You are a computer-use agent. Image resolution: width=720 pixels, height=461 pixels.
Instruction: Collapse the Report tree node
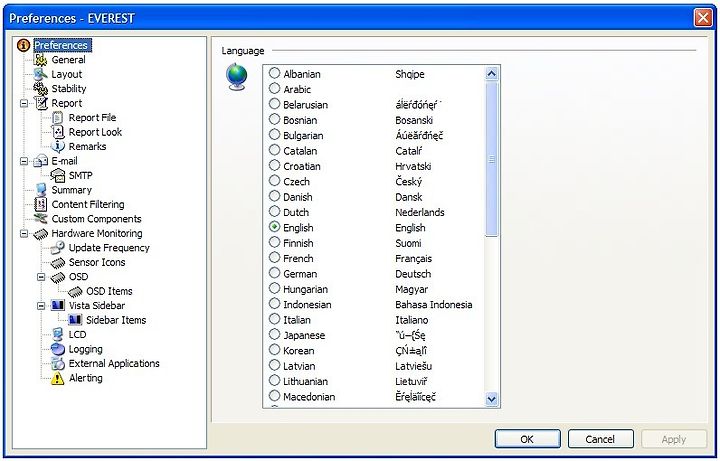24,103
